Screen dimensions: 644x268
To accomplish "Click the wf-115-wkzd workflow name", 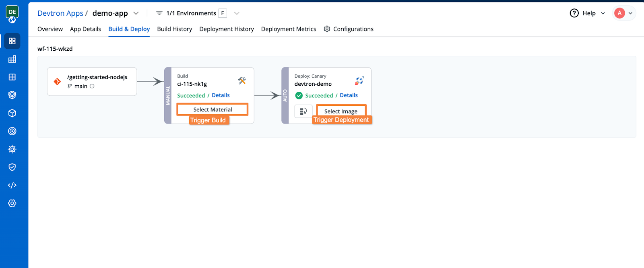I will click(x=55, y=49).
